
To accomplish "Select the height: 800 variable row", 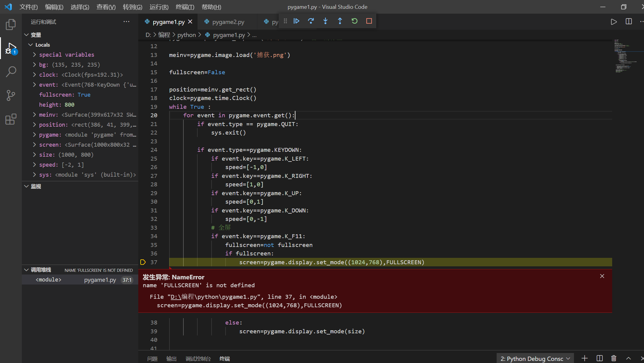I will (x=80, y=105).
